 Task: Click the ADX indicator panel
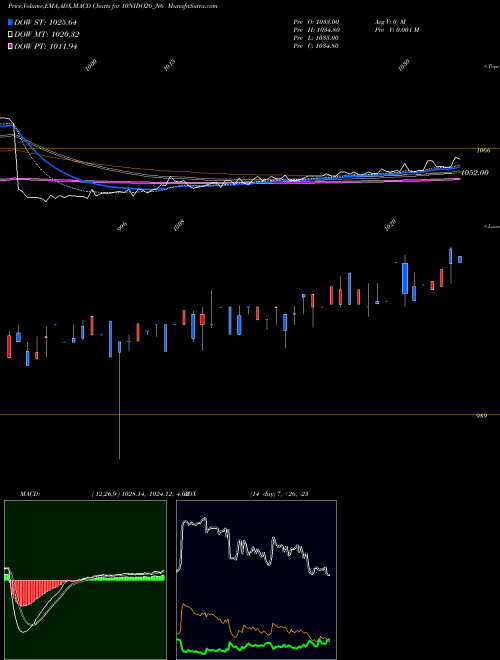click(256, 580)
